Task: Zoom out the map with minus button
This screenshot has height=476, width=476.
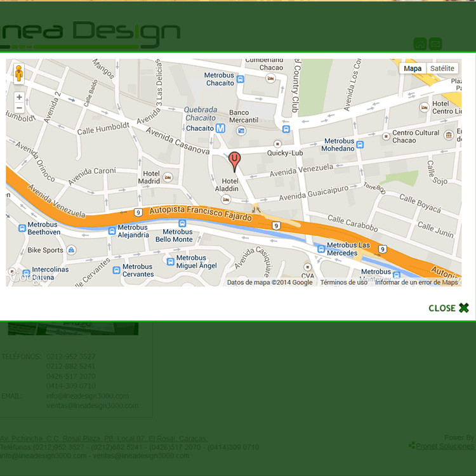Action: 19,108
